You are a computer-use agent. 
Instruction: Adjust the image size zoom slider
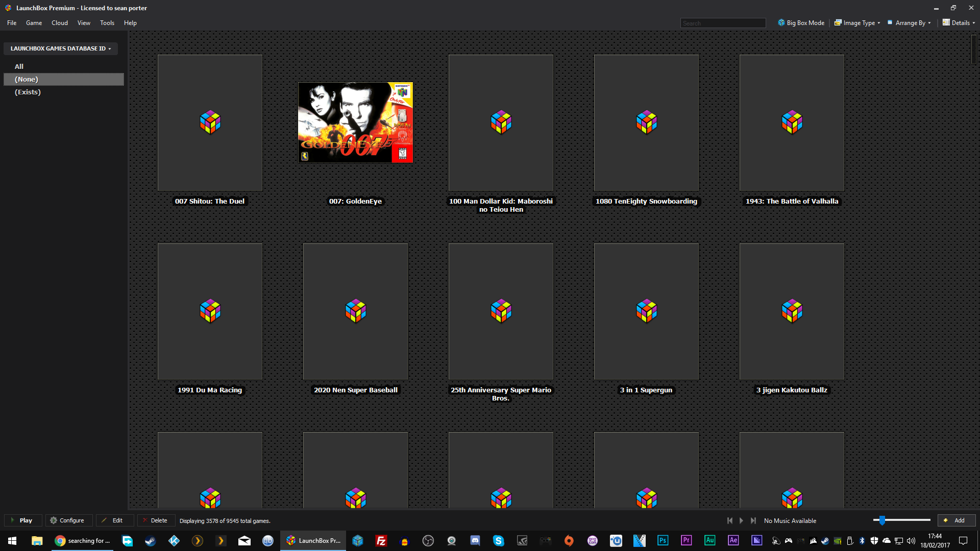[x=882, y=520]
